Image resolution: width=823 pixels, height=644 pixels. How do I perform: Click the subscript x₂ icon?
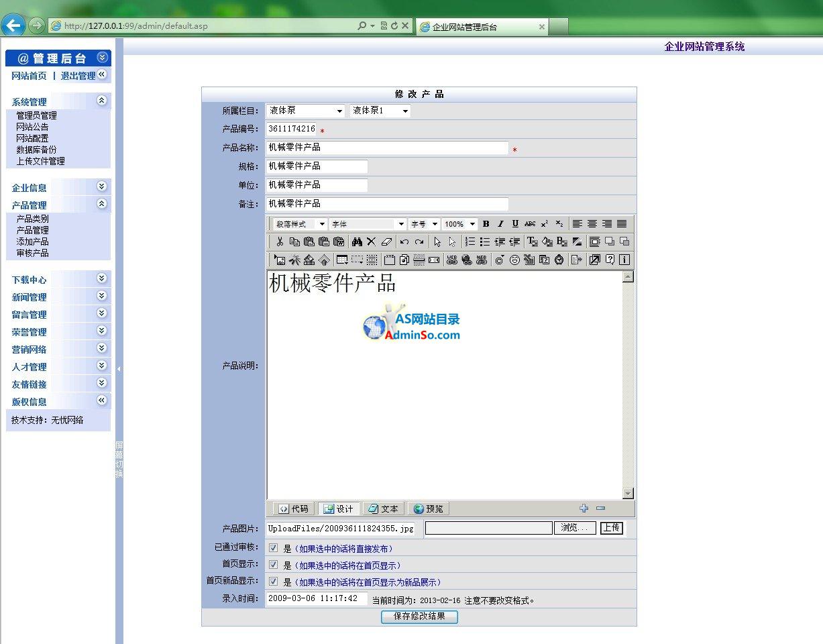[x=559, y=224]
